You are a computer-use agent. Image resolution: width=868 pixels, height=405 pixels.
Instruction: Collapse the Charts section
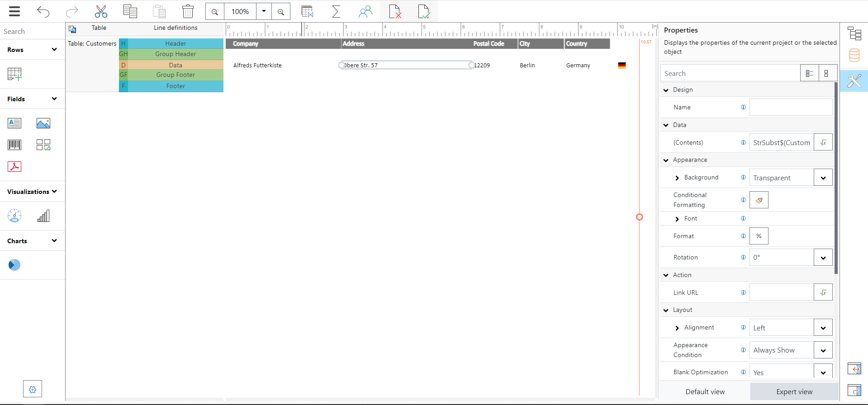[54, 240]
